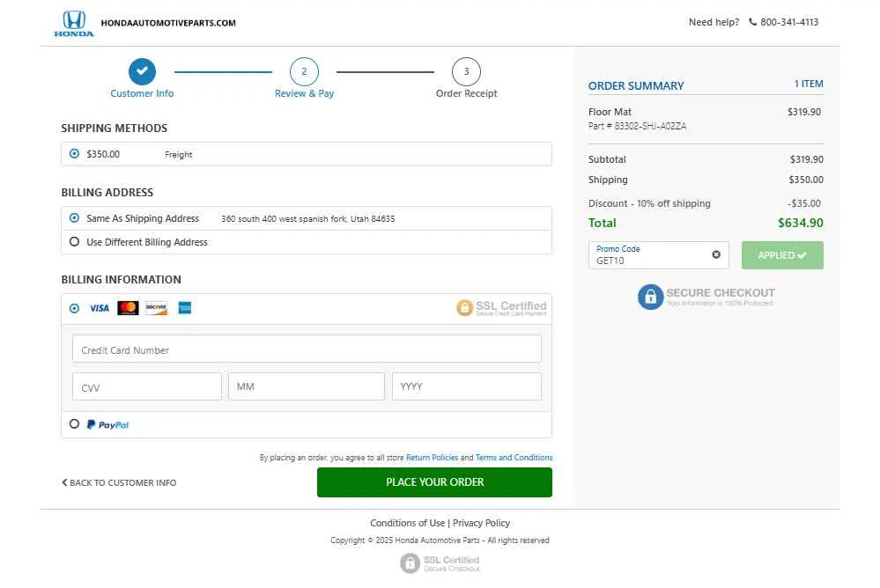Click the Honda logo icon
Viewport: 880px width, 588px height.
click(x=74, y=24)
